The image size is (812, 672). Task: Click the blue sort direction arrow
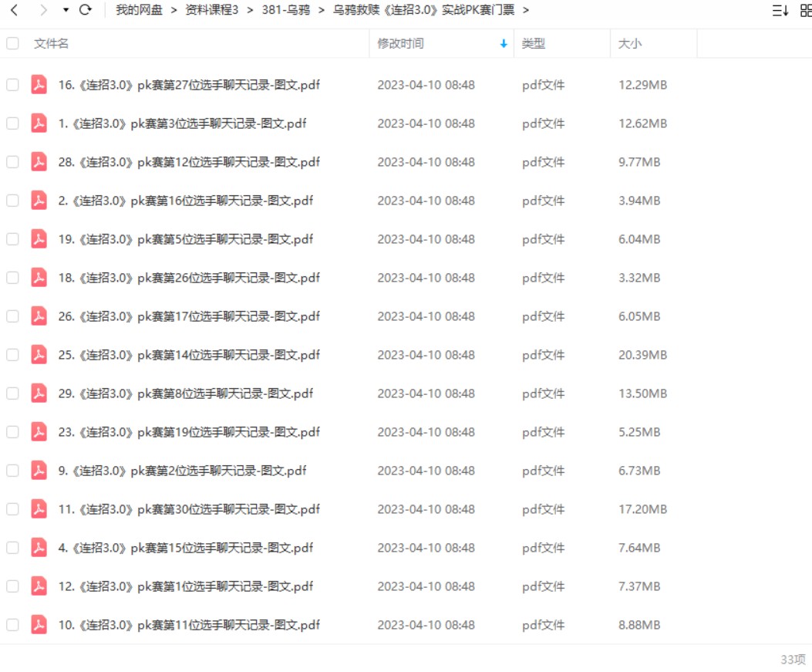[504, 43]
